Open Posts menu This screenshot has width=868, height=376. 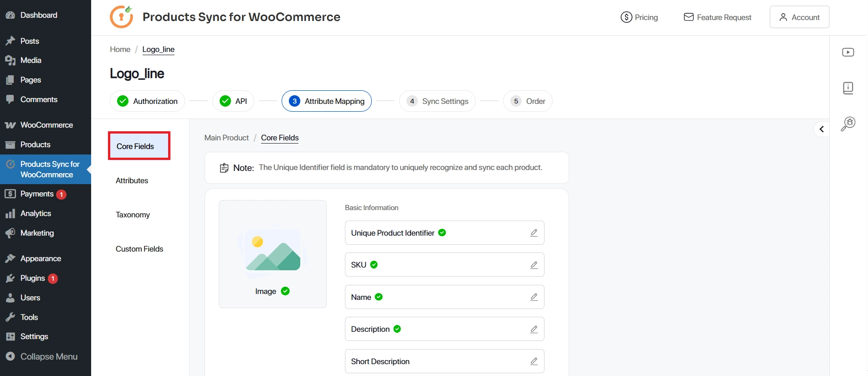tap(46, 41)
